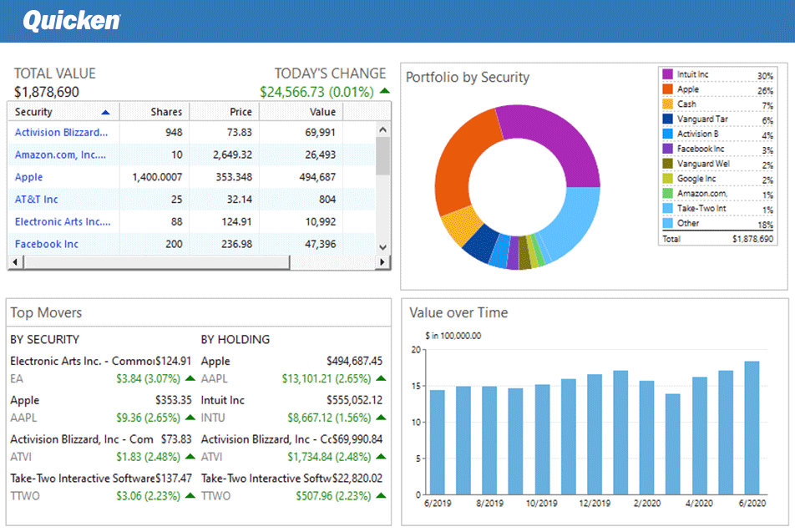Click the Facebook Inc legend swatch
The width and height of the screenshot is (795, 532).
(668, 149)
